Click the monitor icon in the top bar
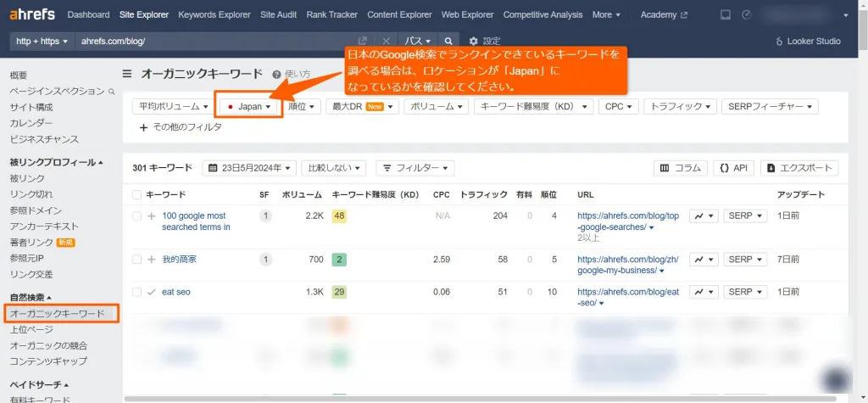This screenshot has height=403, width=868. (726, 15)
